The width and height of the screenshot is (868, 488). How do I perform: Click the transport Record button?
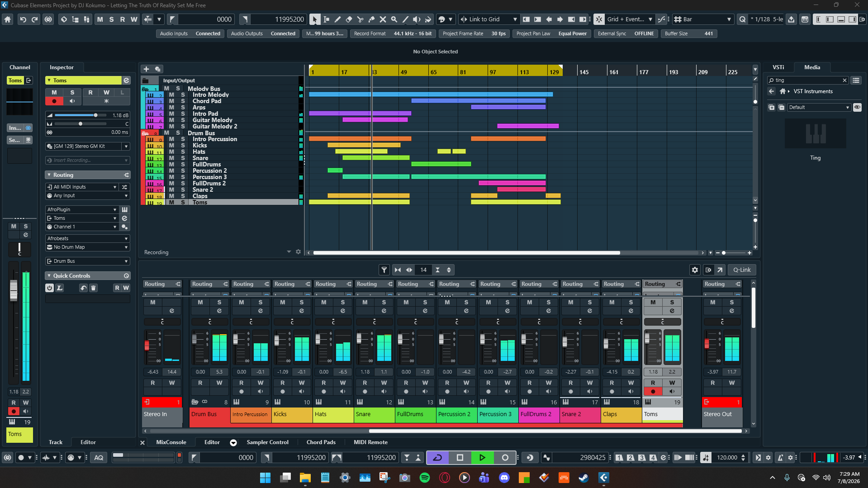click(x=505, y=458)
